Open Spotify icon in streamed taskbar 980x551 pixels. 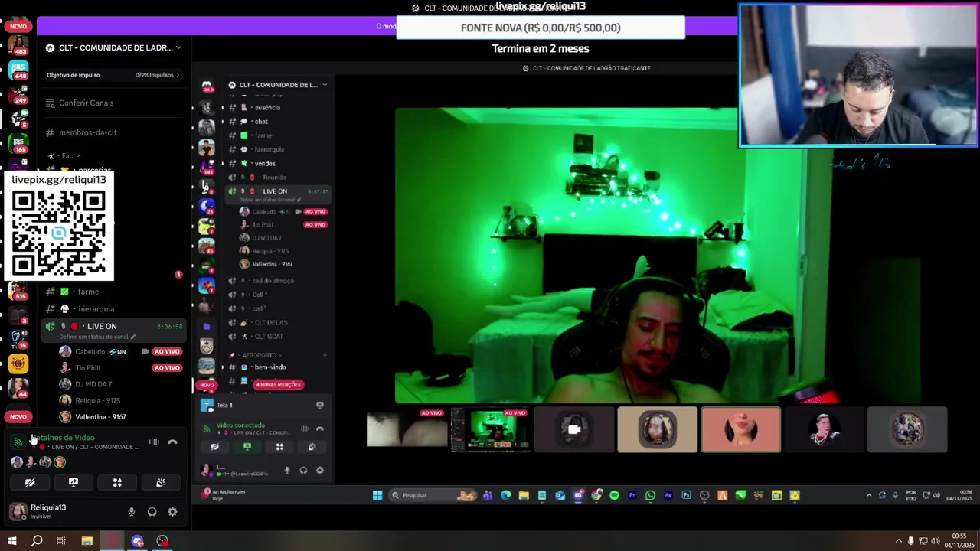(614, 495)
